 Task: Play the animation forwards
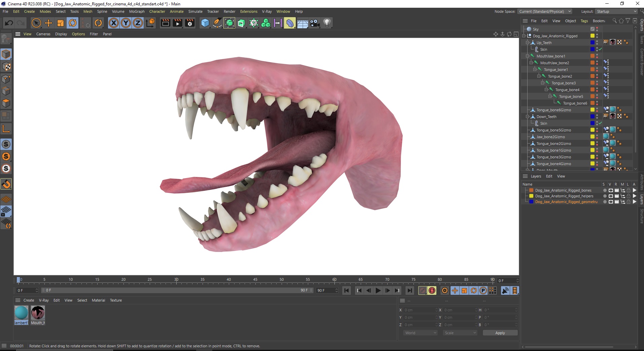tap(378, 290)
